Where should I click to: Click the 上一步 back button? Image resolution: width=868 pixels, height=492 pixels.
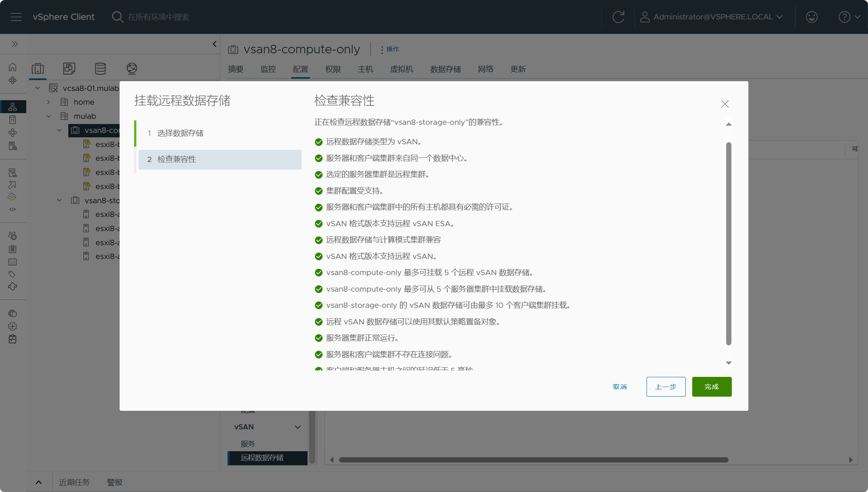click(x=666, y=387)
